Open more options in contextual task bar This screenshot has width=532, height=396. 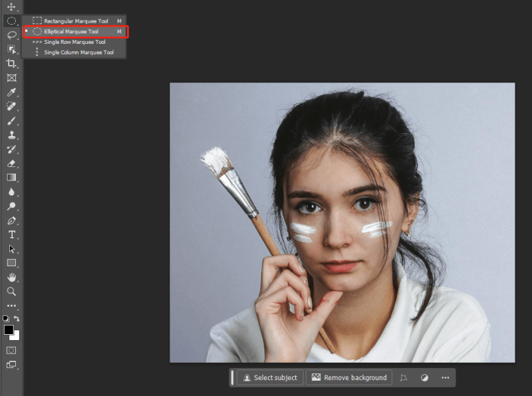point(445,377)
